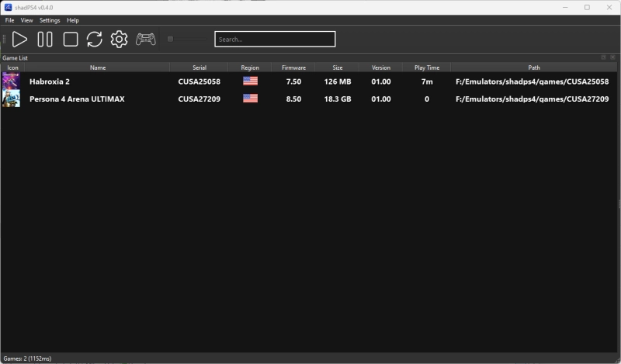Float the Game List dock panel

[604, 57]
